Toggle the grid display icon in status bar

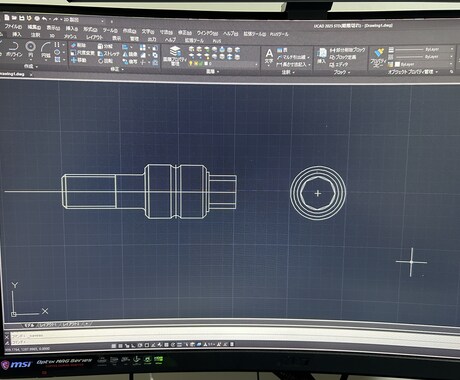pyautogui.click(x=113, y=346)
